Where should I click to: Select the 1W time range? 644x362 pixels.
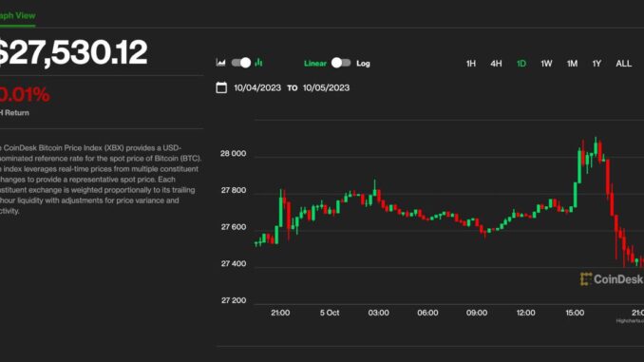tap(546, 64)
